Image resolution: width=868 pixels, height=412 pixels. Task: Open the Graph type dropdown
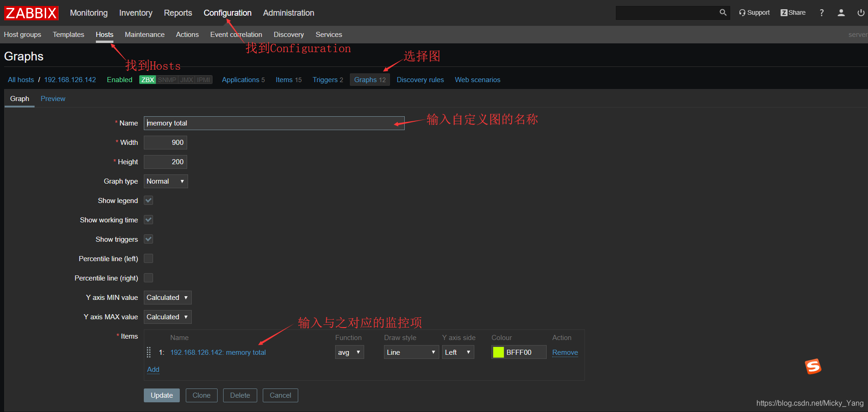tap(166, 181)
